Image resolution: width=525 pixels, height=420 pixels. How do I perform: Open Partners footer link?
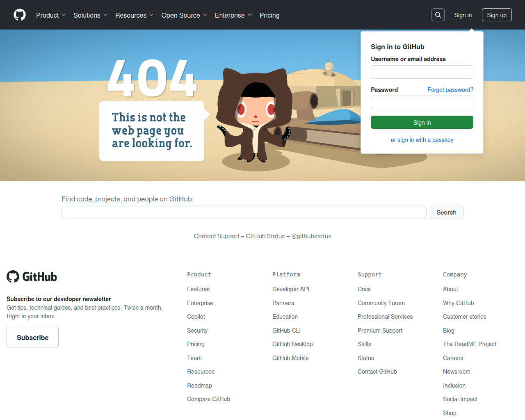coord(283,303)
